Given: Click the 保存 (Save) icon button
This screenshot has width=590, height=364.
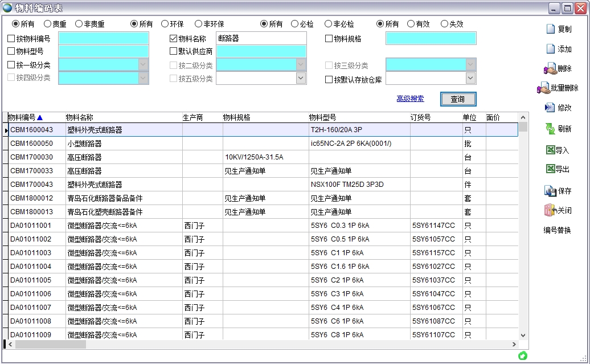Looking at the screenshot, I should tap(550, 191).
